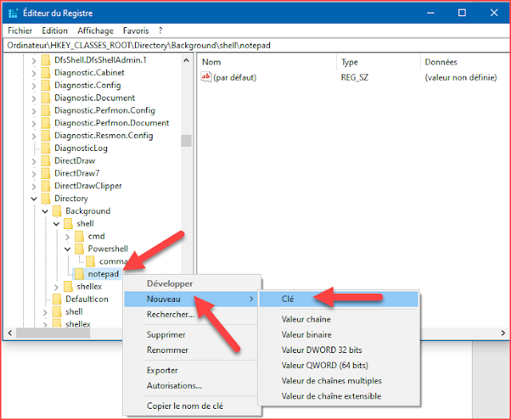
Task: Click the folder icon of cmd key
Action: 80,236
